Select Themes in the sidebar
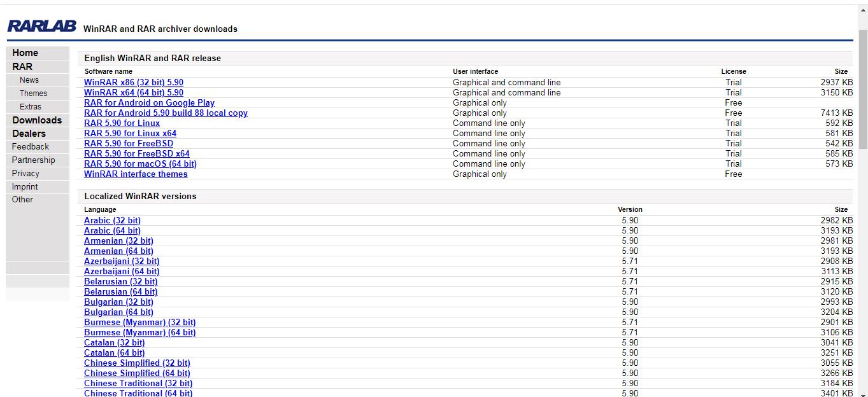This screenshot has width=868, height=397. pyautogui.click(x=33, y=94)
